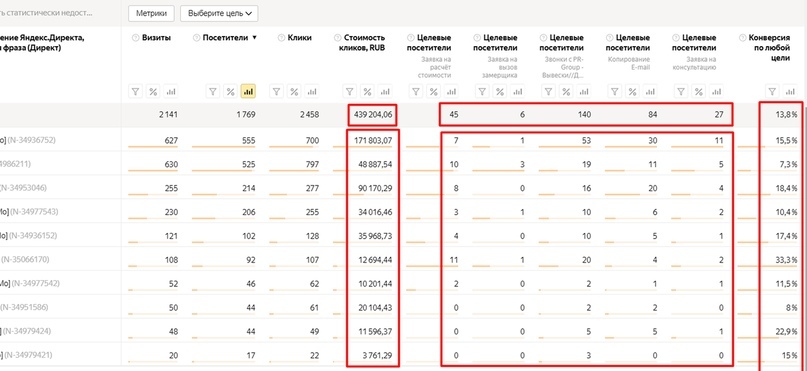
Task: Click the total cost cell 439 204,06
Action: coord(373,115)
